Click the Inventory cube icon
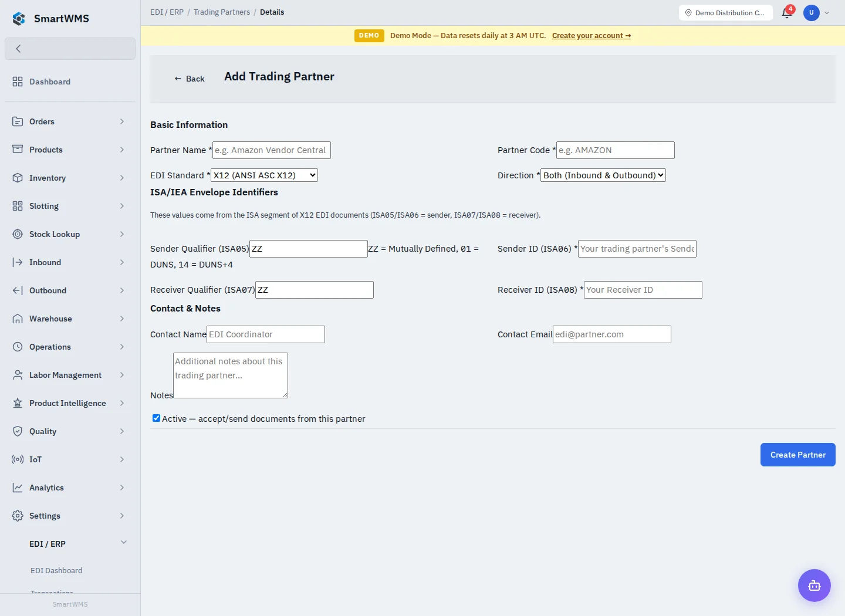The height and width of the screenshot is (616, 845). click(18, 178)
